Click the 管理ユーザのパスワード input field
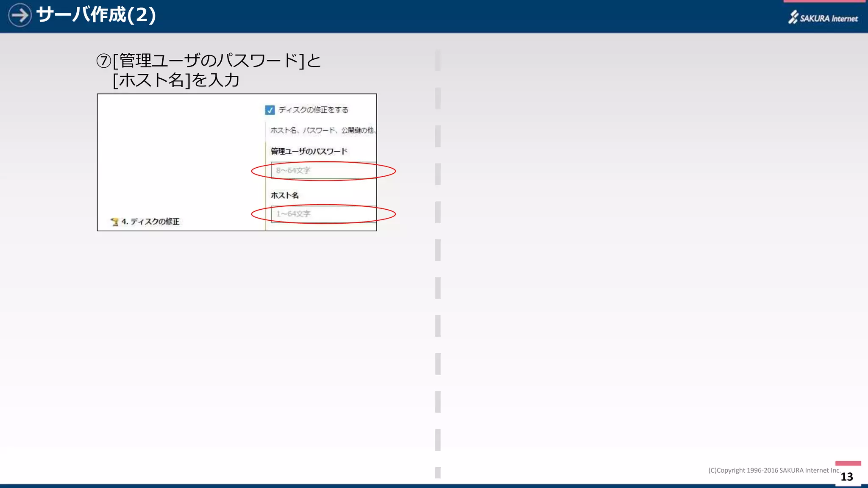The image size is (868, 488). click(324, 171)
